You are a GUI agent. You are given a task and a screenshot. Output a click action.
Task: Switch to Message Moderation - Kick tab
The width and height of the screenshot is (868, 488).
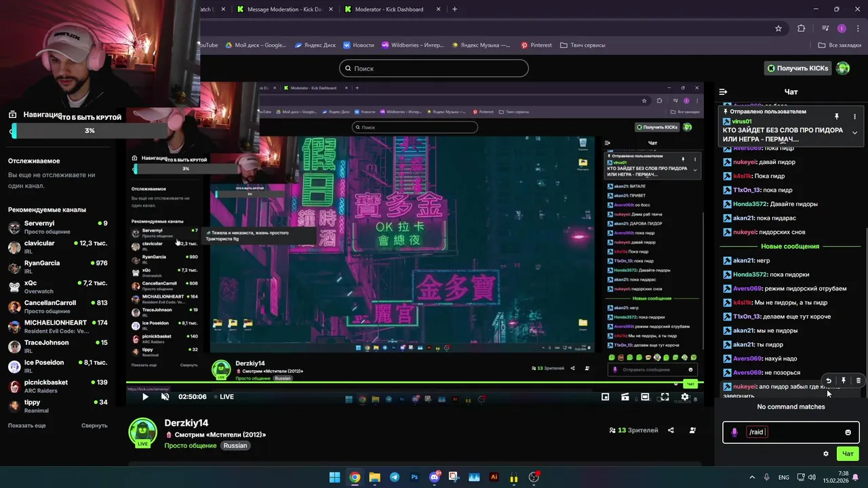(283, 9)
